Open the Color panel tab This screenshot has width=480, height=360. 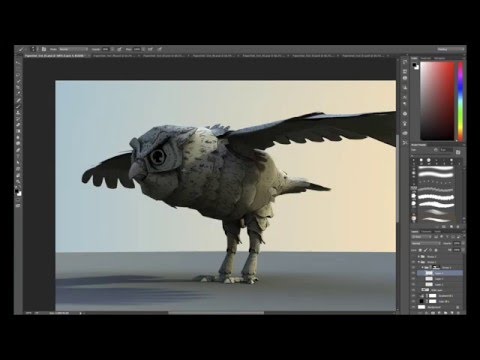415,58
